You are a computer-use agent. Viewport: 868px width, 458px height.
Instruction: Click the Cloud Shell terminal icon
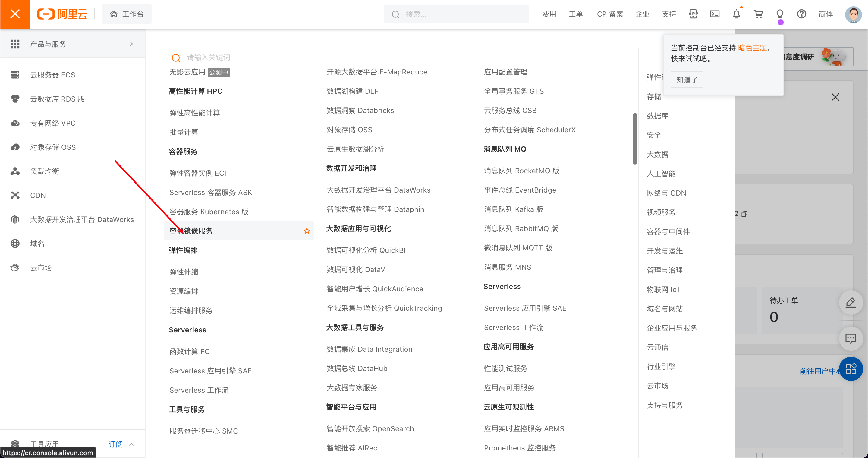(715, 14)
